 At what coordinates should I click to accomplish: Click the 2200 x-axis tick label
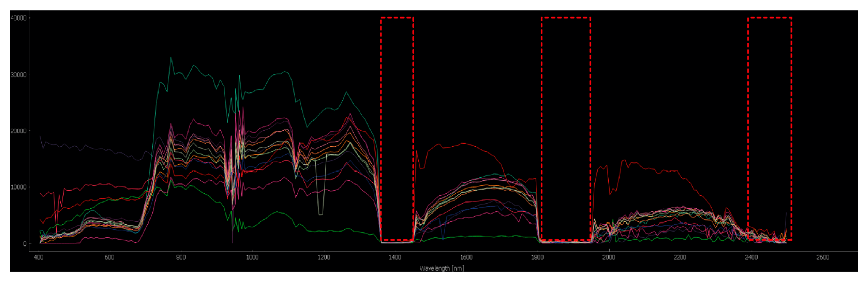680,257
